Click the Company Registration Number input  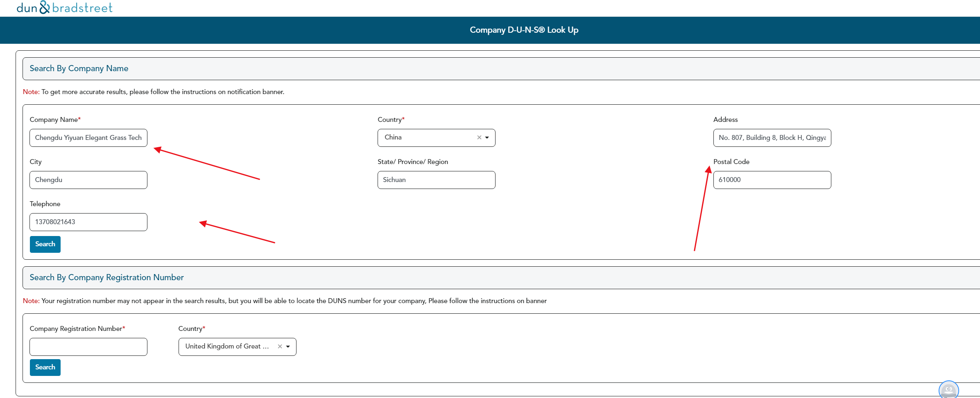click(88, 347)
